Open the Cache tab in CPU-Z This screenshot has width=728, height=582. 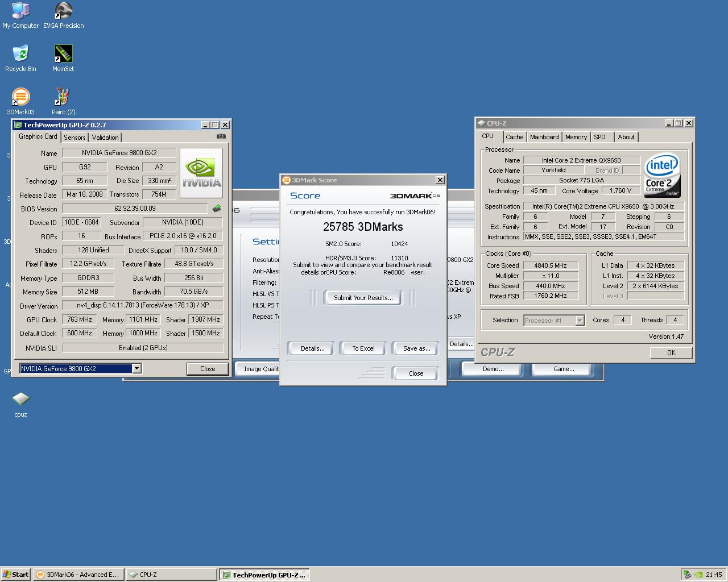514,137
